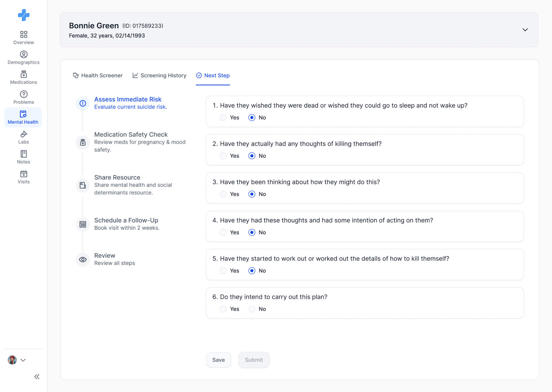
Task: Select Yes for question 4 intention of acting
Action: (x=223, y=232)
